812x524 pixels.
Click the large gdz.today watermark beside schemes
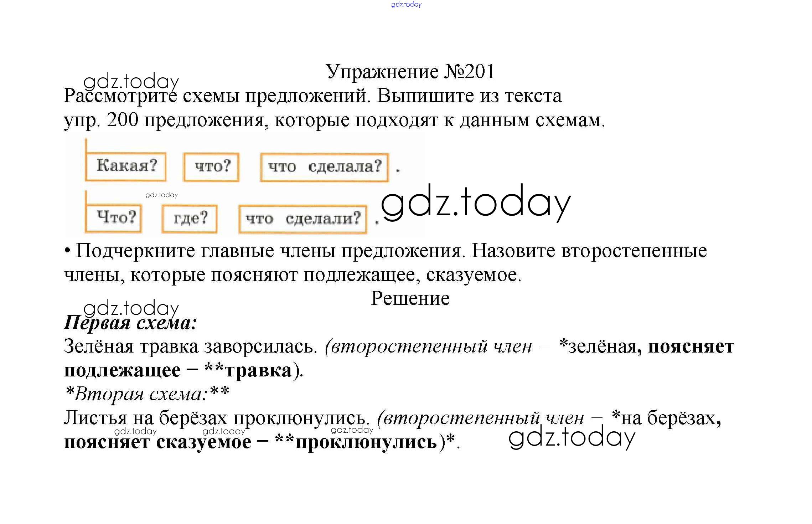point(476,203)
